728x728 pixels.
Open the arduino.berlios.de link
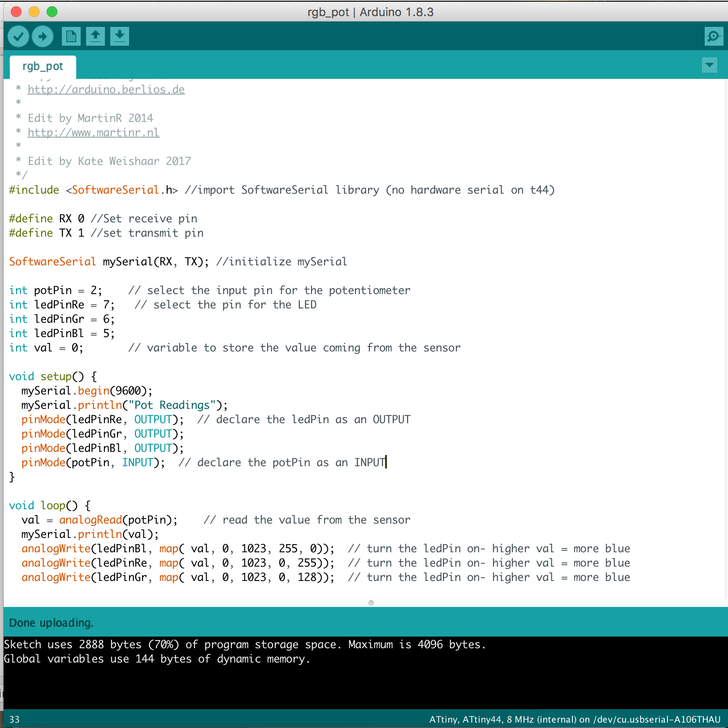106,89
